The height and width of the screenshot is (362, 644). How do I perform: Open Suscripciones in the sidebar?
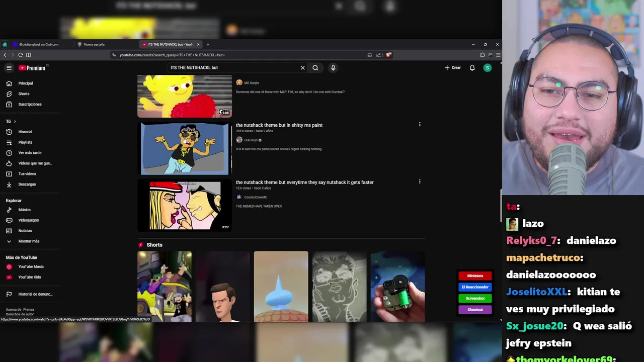[30, 105]
